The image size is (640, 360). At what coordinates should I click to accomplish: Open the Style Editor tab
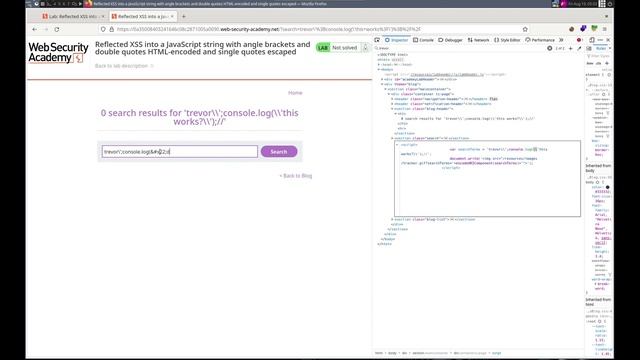coord(507,40)
